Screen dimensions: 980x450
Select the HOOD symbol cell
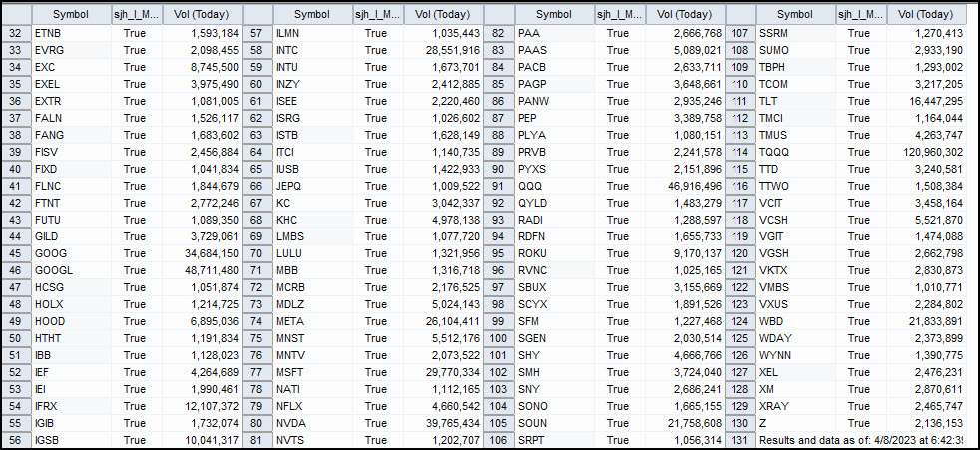point(71,321)
